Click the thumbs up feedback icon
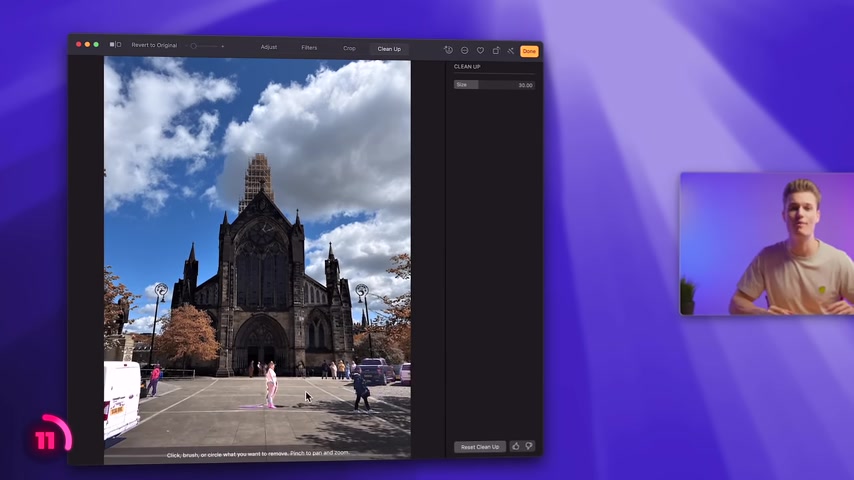The height and width of the screenshot is (480, 854). (515, 446)
